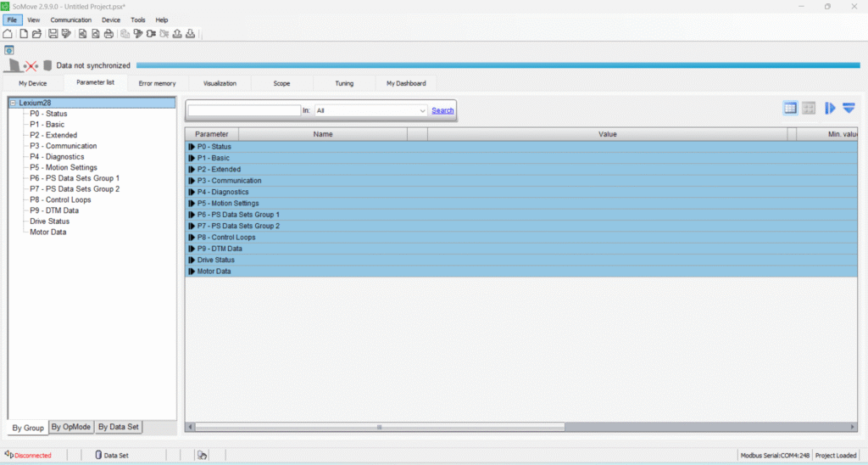Switch to the Tuning tab
This screenshot has height=465, width=868.
tap(344, 83)
